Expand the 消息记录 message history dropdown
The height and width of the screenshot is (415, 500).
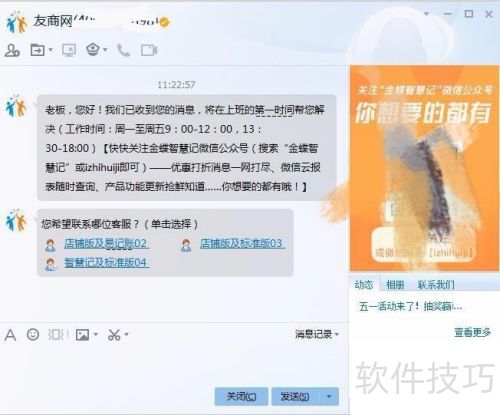pos(316,334)
